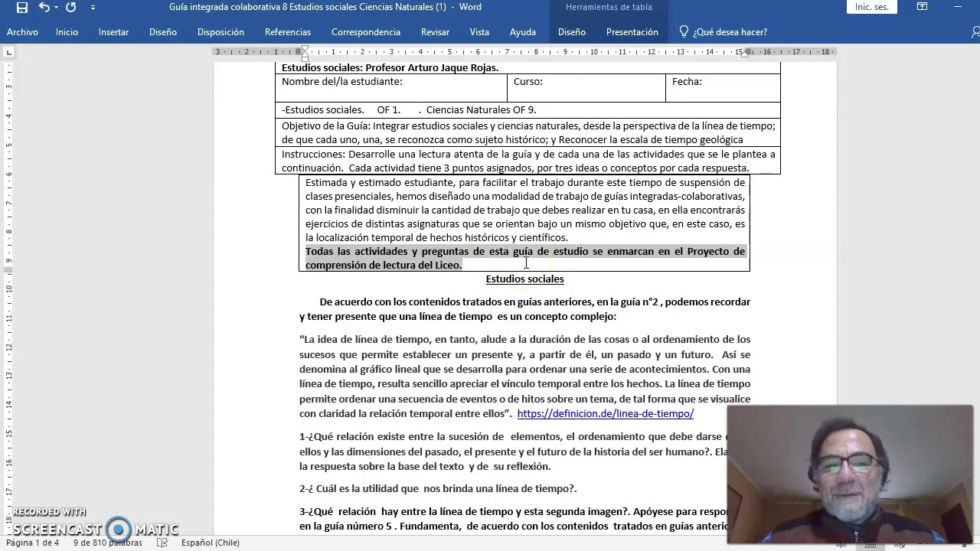Click the Profesor Arturo Jaque Rojas line
The image size is (980, 551).
click(390, 67)
